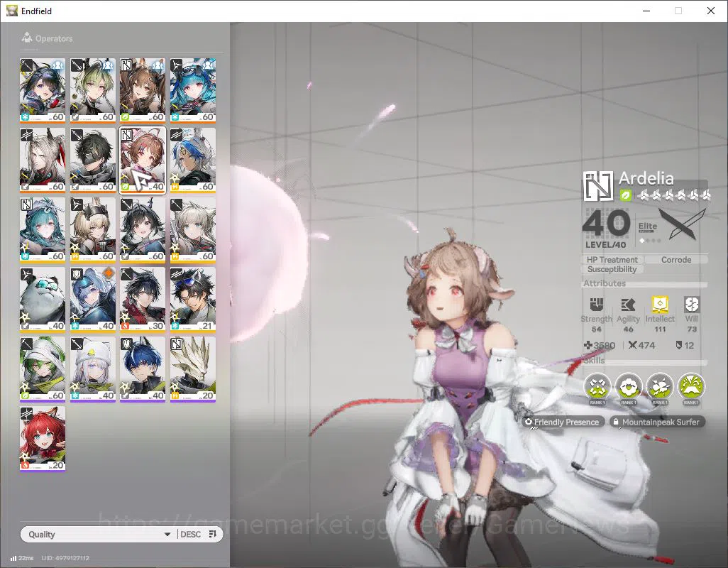
Task: Click the 22ms network latency indicator
Action: tap(22, 558)
